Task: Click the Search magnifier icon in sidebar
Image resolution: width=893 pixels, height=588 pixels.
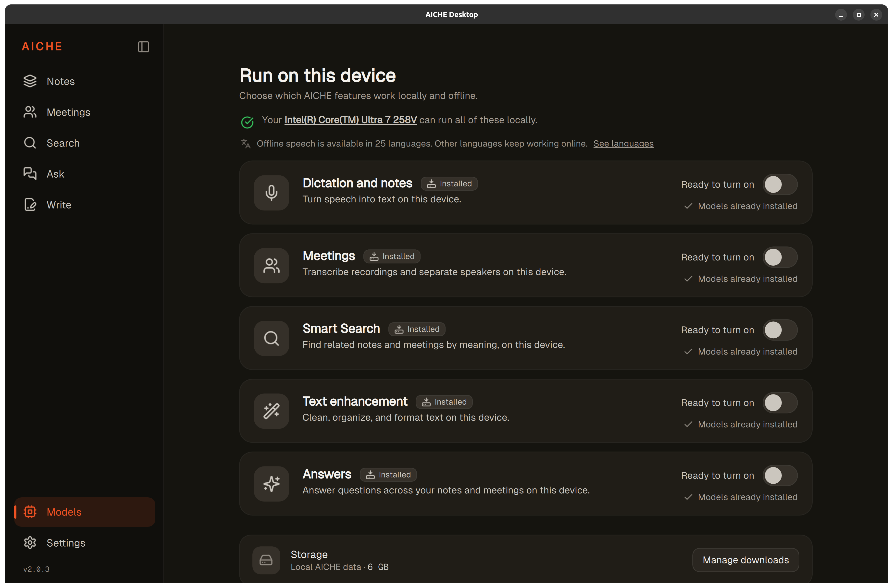Action: click(x=30, y=143)
